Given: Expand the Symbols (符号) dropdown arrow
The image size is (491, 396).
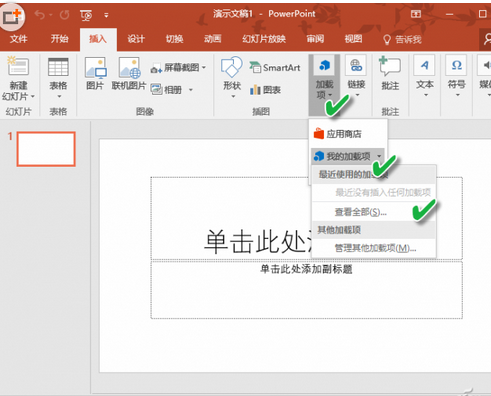Looking at the screenshot, I should (x=457, y=95).
